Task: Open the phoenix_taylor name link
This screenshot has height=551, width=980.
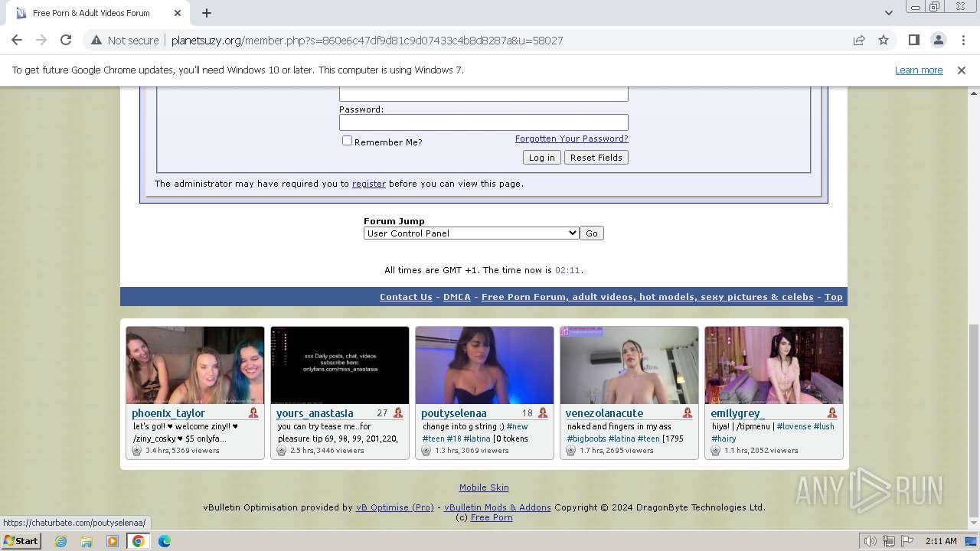Action: (x=168, y=413)
